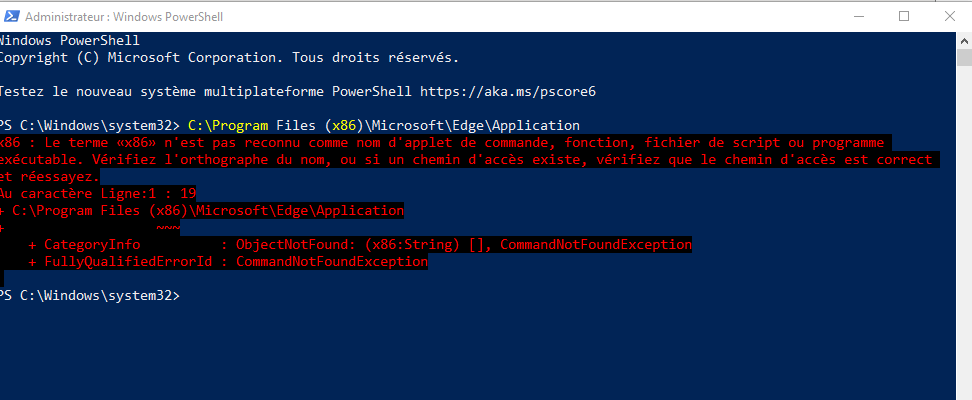This screenshot has width=972, height=400.
Task: Click the 'Administrateur : Windows PowerShell' title text
Action: [x=124, y=17]
